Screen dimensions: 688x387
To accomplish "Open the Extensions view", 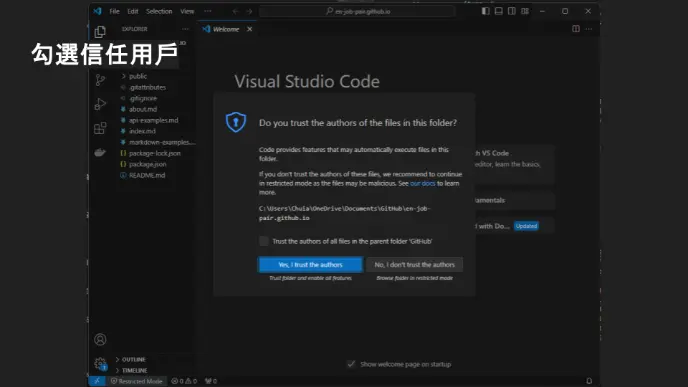I will 100,128.
